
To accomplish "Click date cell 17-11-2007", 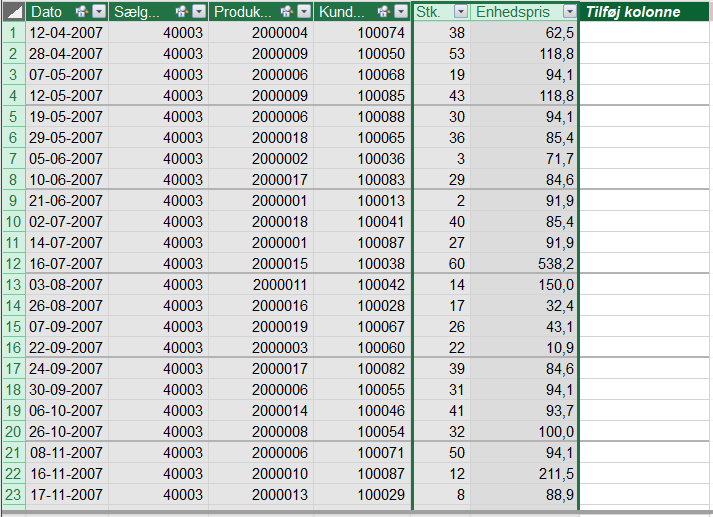I will point(67,495).
